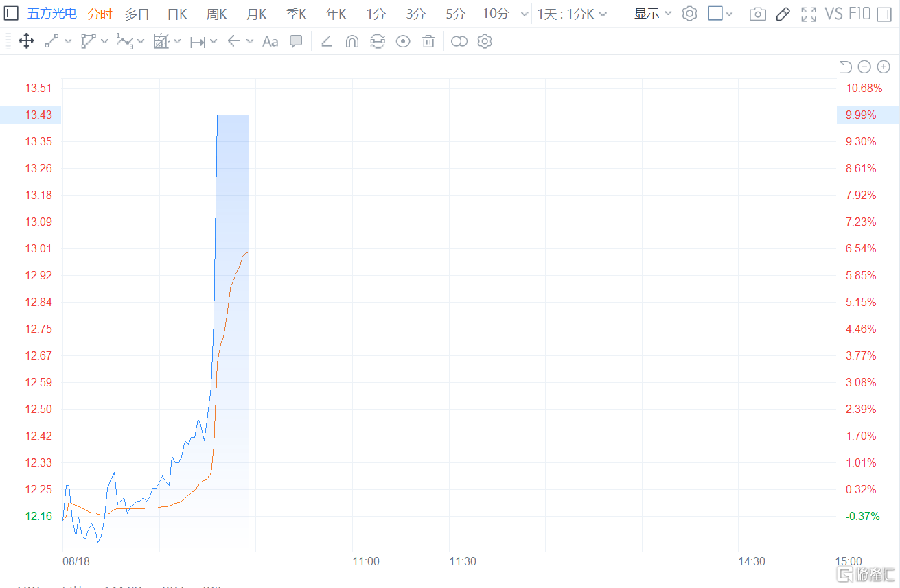Click the 11:00 time axis label

tap(366, 561)
